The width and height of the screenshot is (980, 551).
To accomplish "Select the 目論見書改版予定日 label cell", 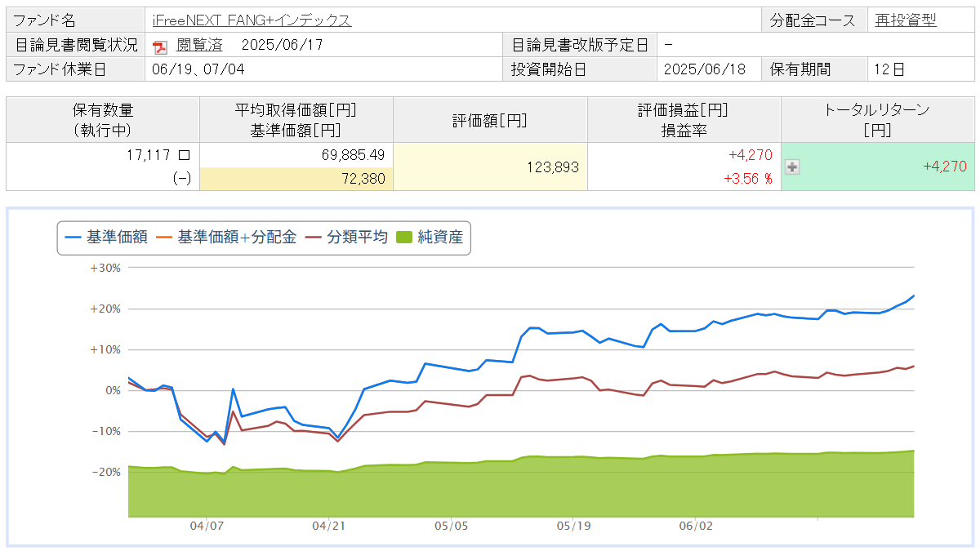I will click(x=580, y=45).
